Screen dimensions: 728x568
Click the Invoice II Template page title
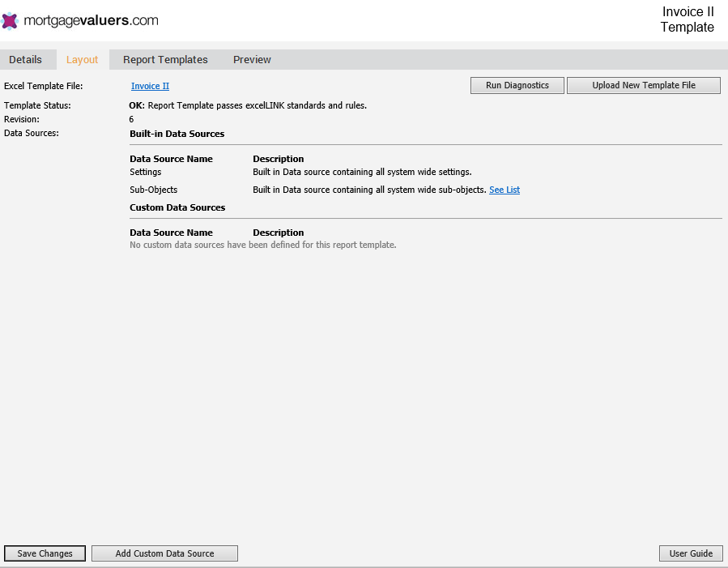tap(688, 19)
